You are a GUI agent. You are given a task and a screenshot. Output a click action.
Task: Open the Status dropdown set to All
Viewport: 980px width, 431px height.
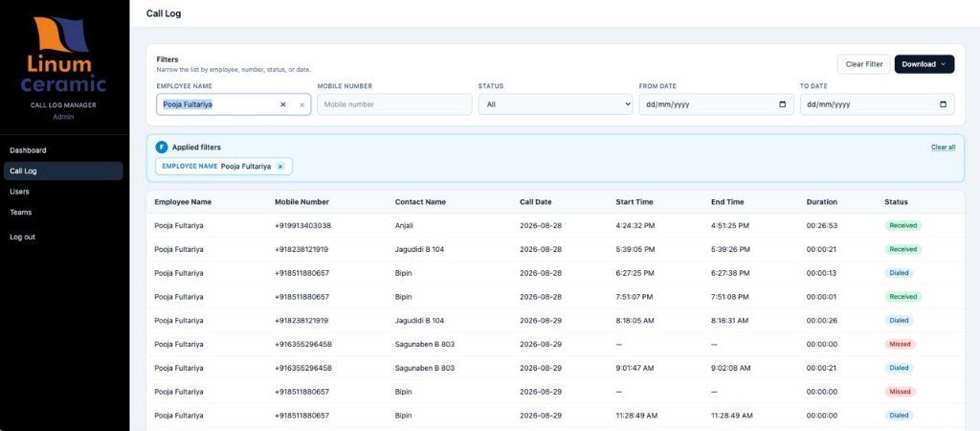coord(556,104)
